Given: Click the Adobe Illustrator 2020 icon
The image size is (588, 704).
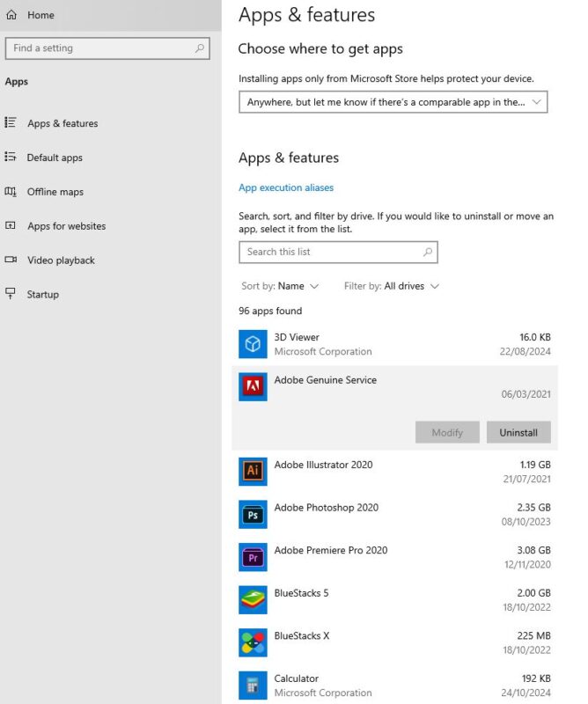Looking at the screenshot, I should [253, 472].
